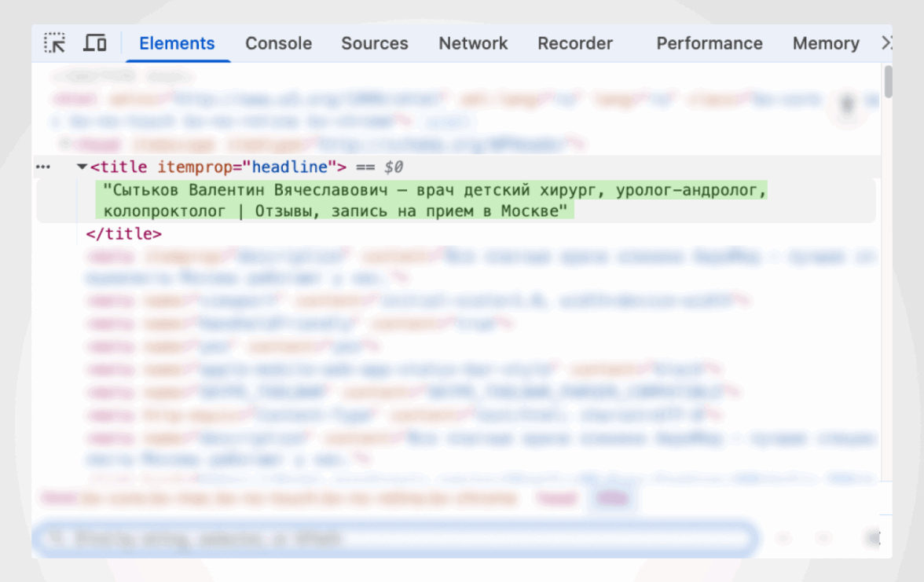Collapse the title element with its triangle
The width and height of the screenshot is (924, 582).
click(x=82, y=167)
